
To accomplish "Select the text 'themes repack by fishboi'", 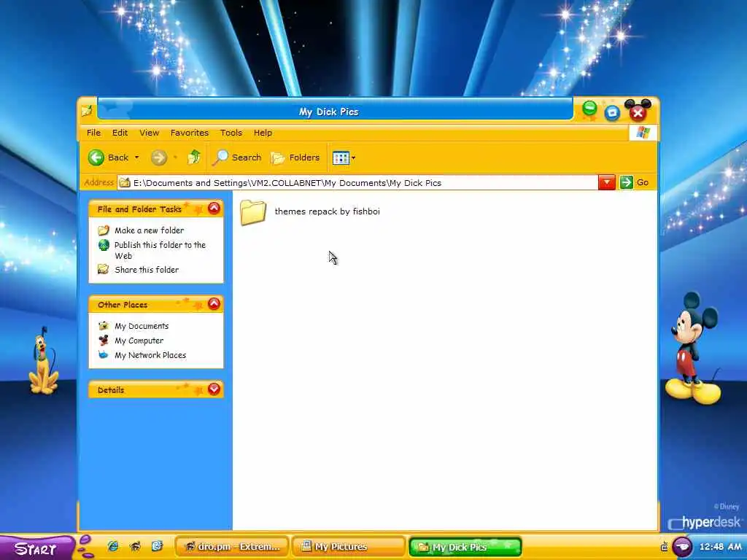I will pos(328,211).
